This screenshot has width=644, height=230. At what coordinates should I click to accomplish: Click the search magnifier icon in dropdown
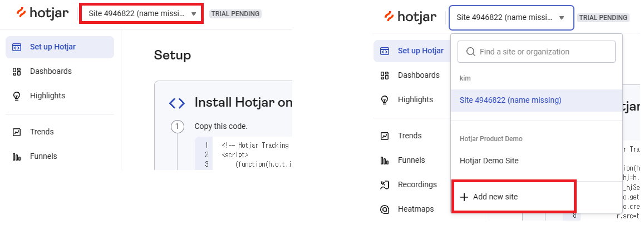pyautogui.click(x=471, y=52)
